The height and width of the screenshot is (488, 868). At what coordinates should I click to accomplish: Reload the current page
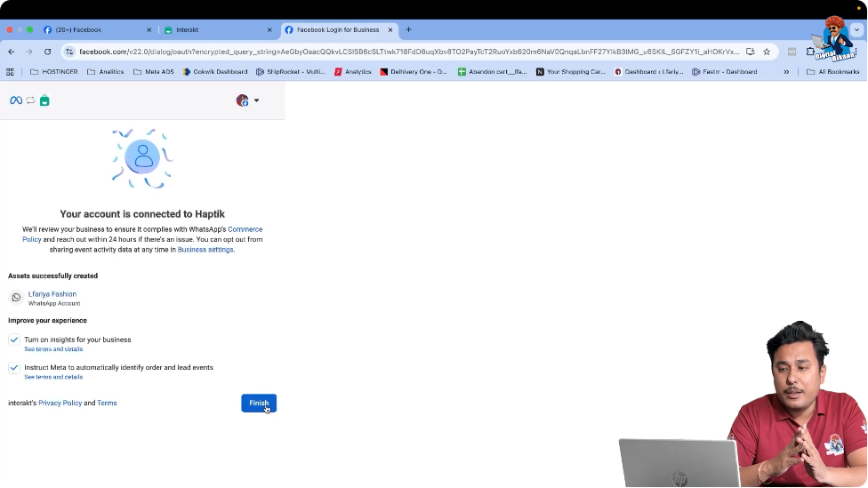(48, 52)
